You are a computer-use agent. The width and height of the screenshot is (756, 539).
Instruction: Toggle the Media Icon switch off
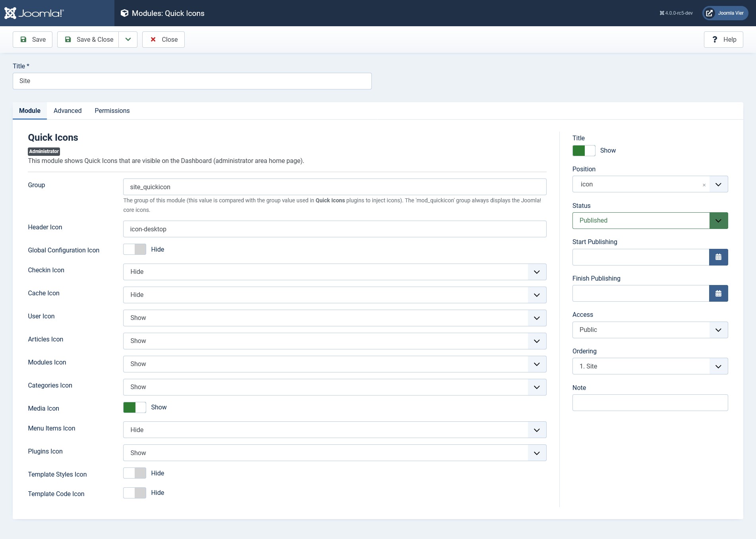(135, 407)
